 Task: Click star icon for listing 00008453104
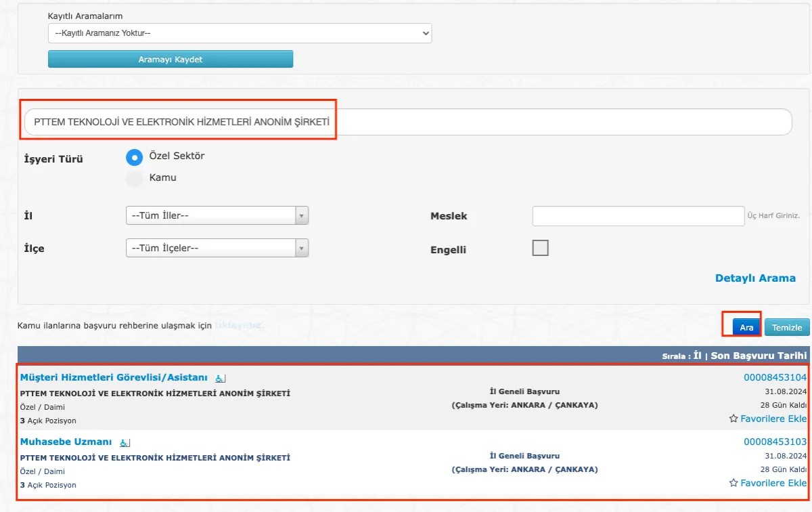pos(734,419)
